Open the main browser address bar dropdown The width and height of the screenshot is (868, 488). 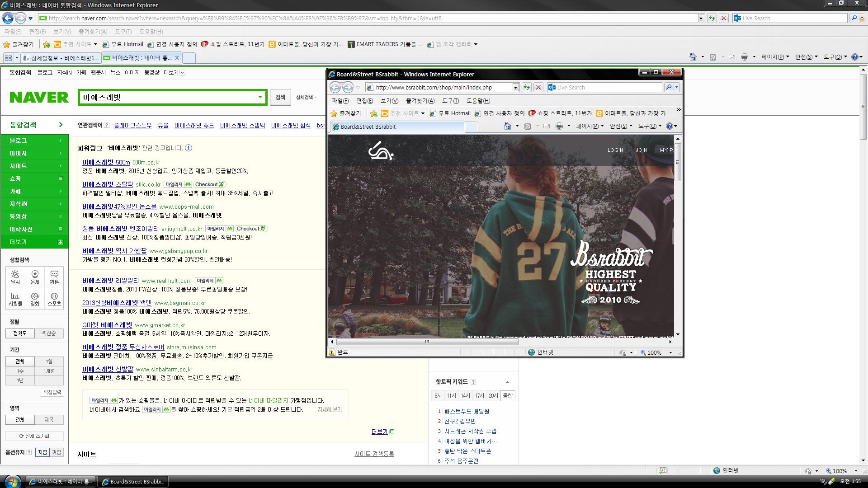click(x=701, y=18)
